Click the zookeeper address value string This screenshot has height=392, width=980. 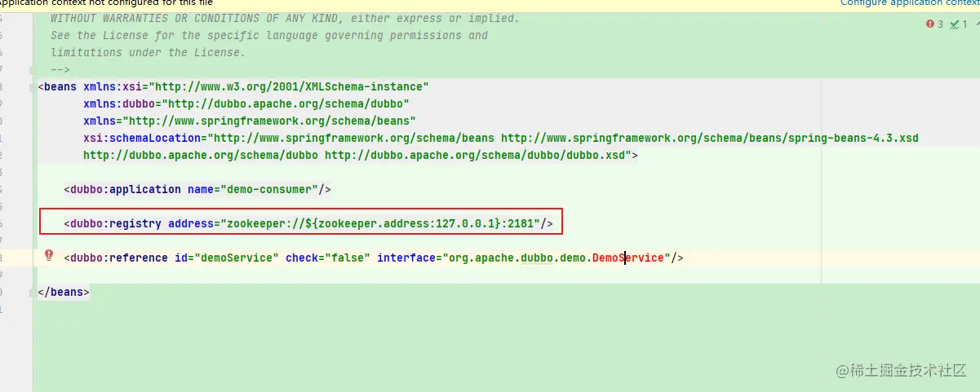pos(379,223)
